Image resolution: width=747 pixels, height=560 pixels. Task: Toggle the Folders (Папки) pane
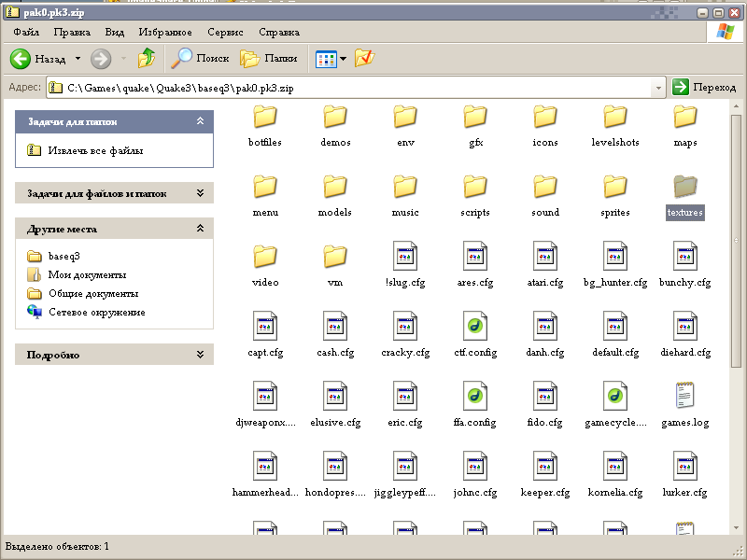click(269, 59)
